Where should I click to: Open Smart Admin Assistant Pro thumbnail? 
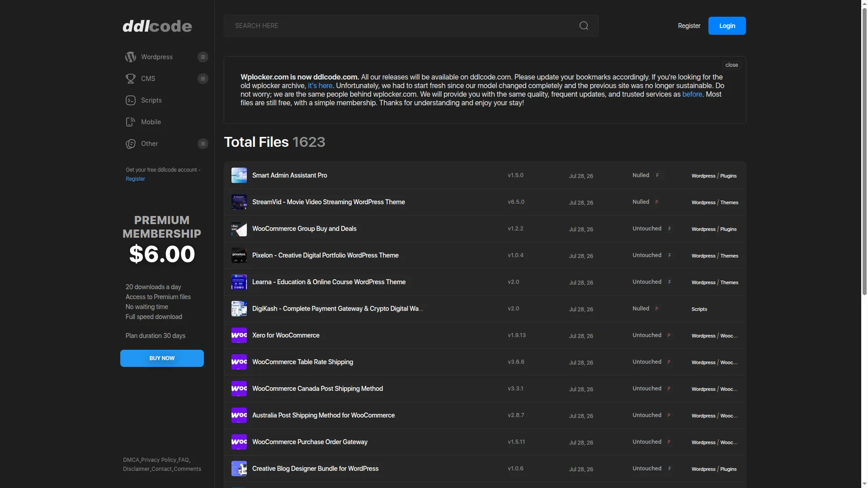point(239,175)
